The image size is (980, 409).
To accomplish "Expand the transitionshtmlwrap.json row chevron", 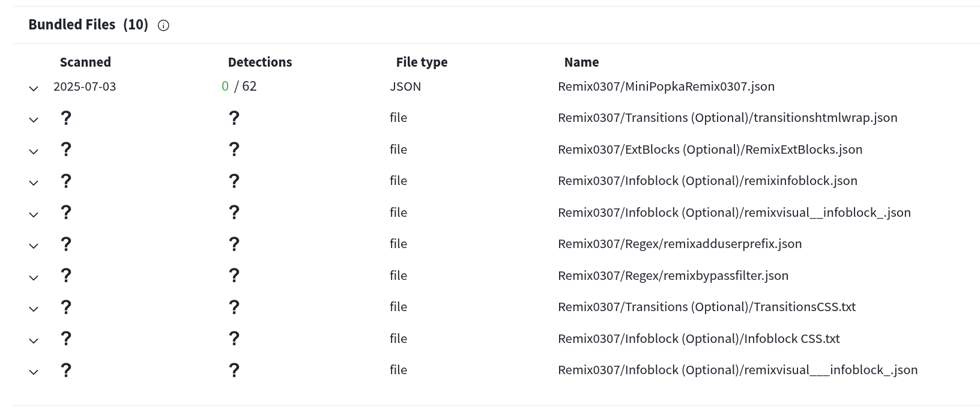I will (x=34, y=120).
